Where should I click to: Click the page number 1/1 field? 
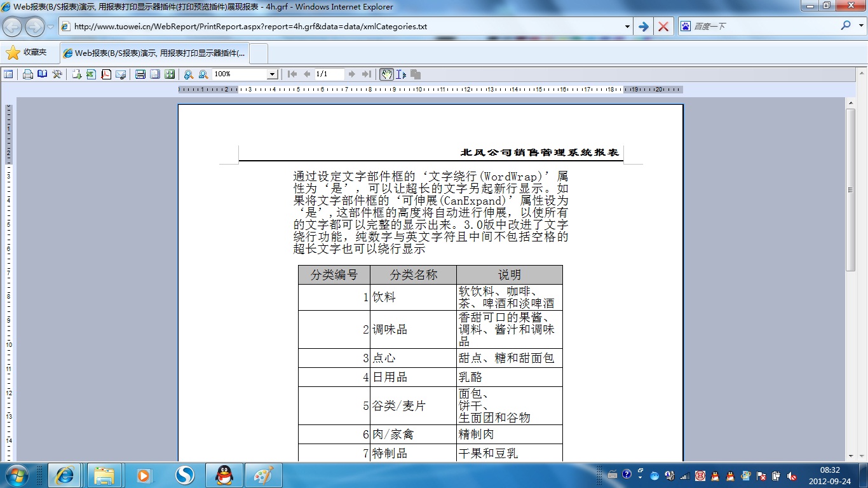tap(329, 74)
